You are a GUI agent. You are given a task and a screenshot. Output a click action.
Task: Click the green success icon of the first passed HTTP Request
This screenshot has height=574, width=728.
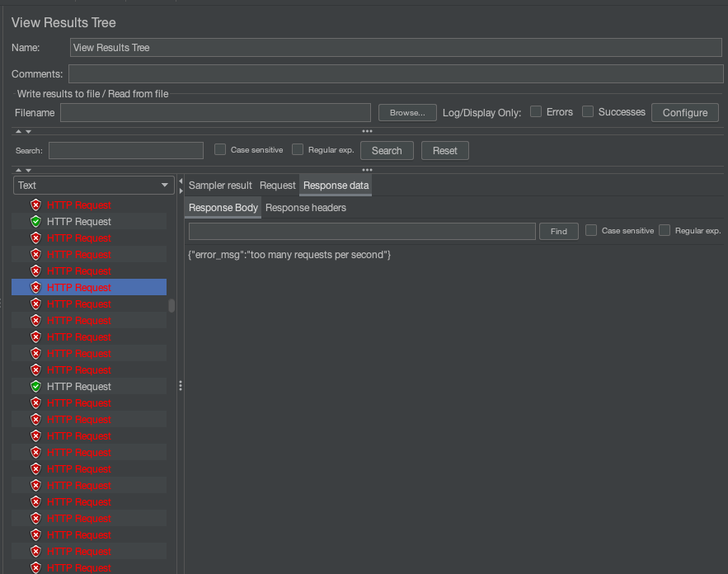[35, 222]
